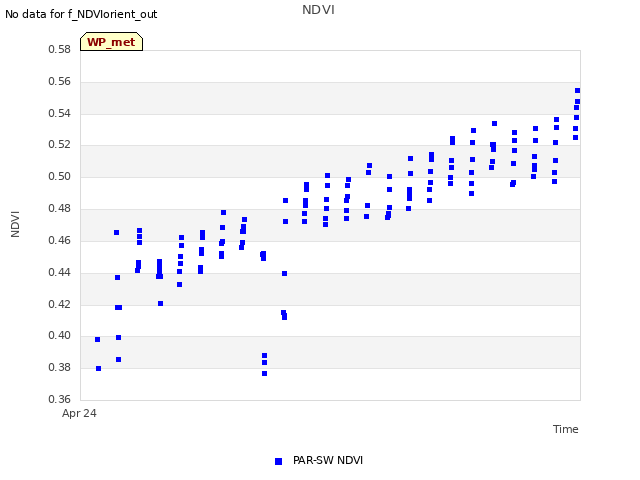This screenshot has height=480, width=640.
Task: Click the 0.42 y-axis tick label
Action: coord(59,304)
